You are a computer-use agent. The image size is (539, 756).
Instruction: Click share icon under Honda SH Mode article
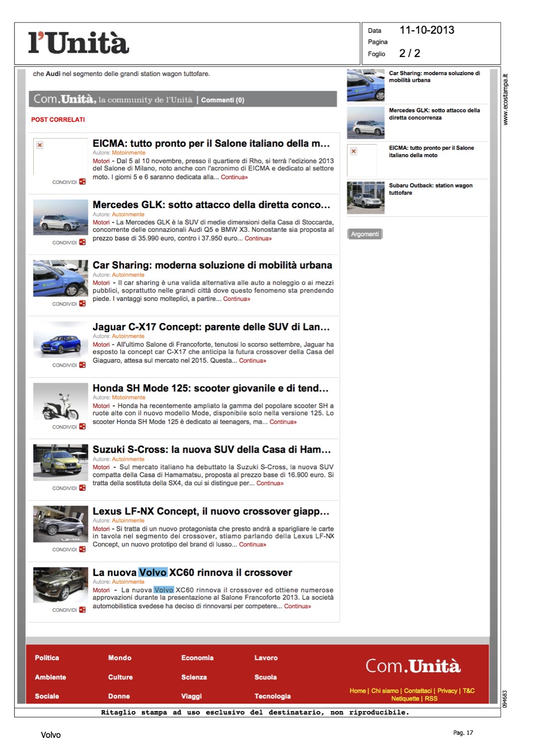click(82, 426)
